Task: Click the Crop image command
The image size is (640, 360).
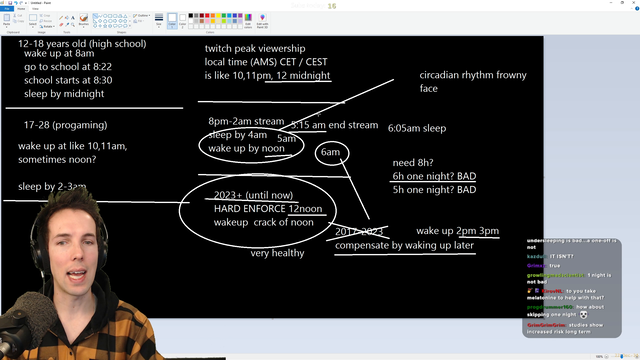Action: pyautogui.click(x=45, y=16)
